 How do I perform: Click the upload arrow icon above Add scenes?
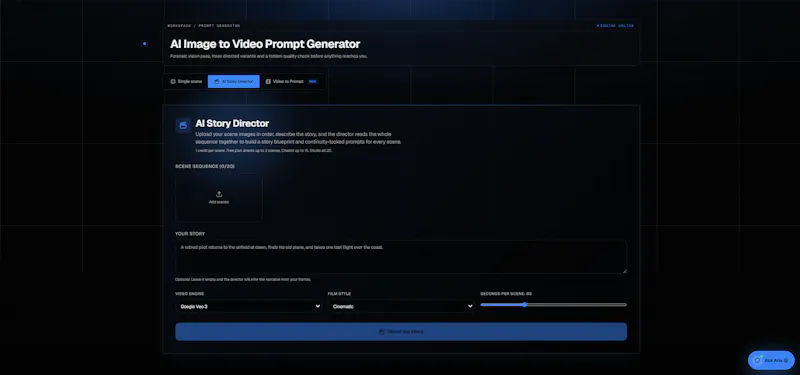[219, 194]
